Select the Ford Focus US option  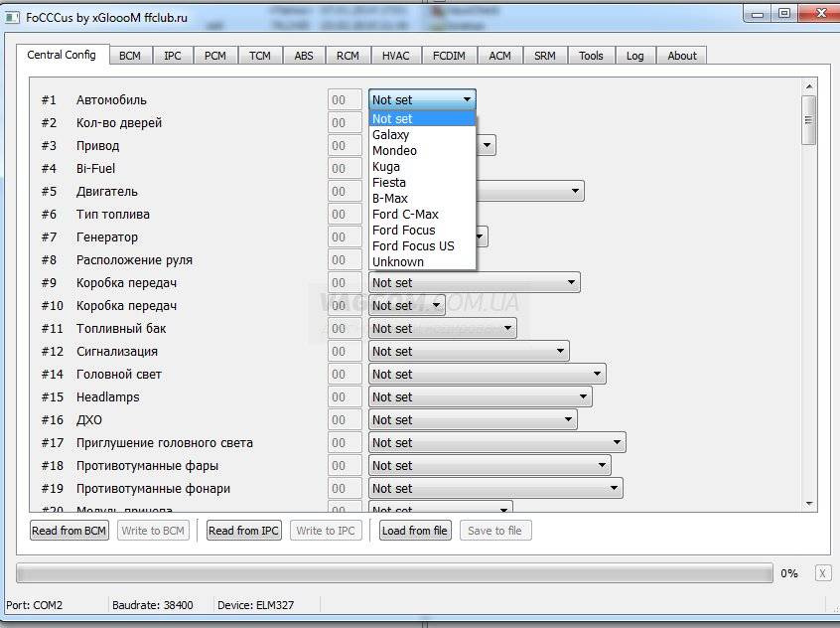click(x=422, y=246)
